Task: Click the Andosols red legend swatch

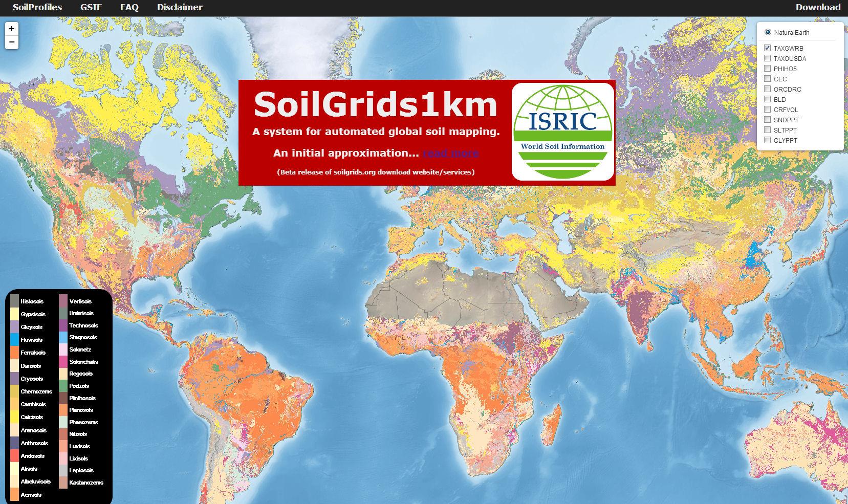Action: [x=15, y=456]
